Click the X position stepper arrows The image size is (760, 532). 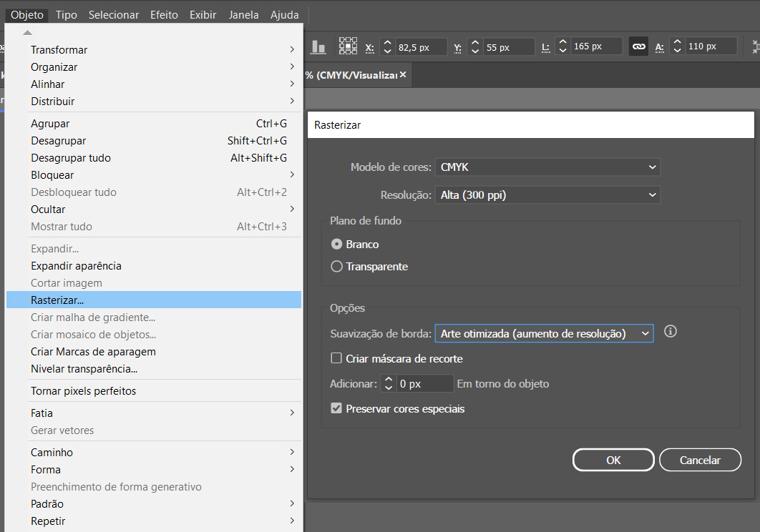tap(387, 47)
